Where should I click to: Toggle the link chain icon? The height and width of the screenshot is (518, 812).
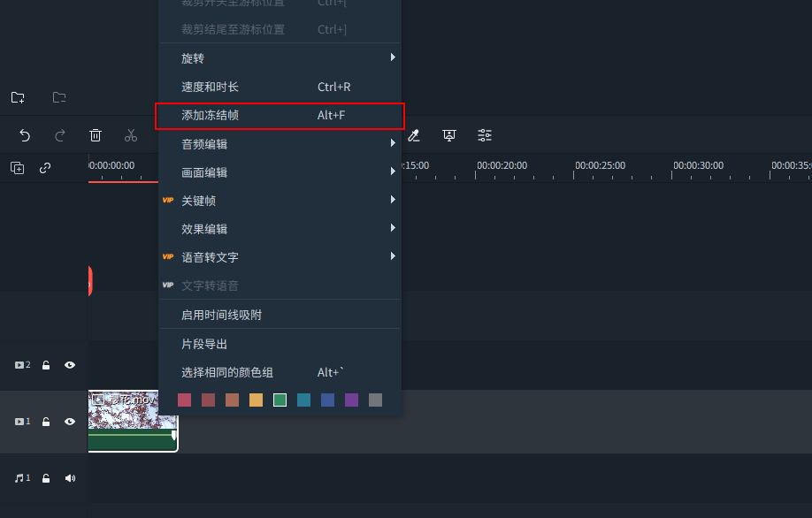click(x=45, y=168)
